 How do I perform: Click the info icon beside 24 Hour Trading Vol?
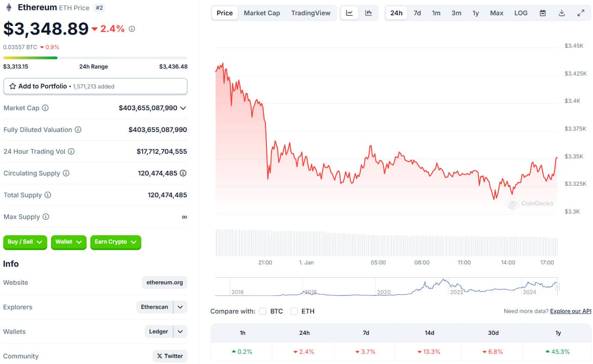(x=71, y=151)
